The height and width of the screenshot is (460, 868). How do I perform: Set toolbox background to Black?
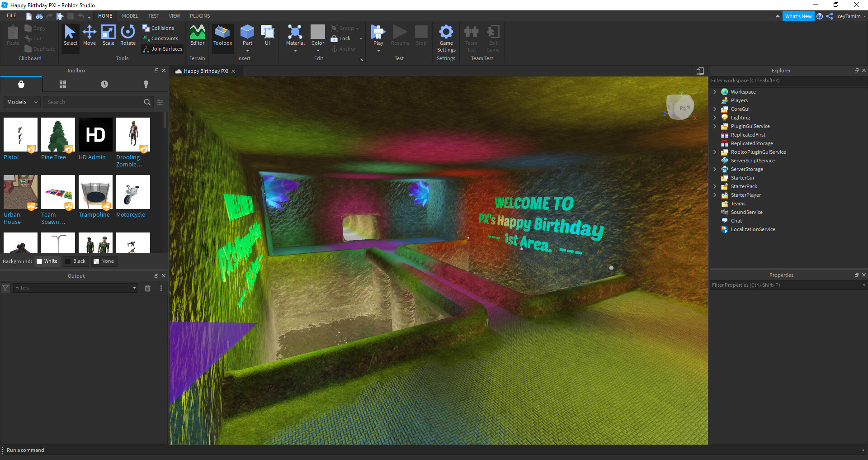[x=76, y=261]
